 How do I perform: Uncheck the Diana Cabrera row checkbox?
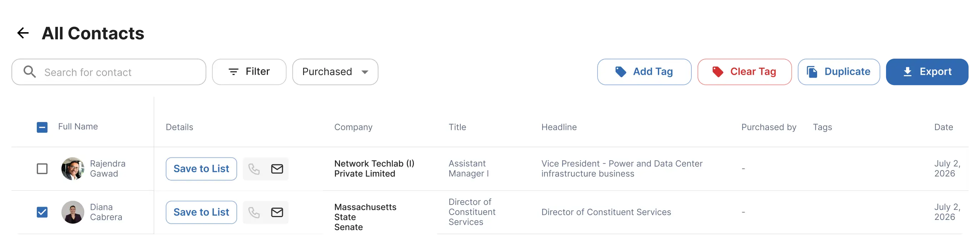[x=42, y=212]
